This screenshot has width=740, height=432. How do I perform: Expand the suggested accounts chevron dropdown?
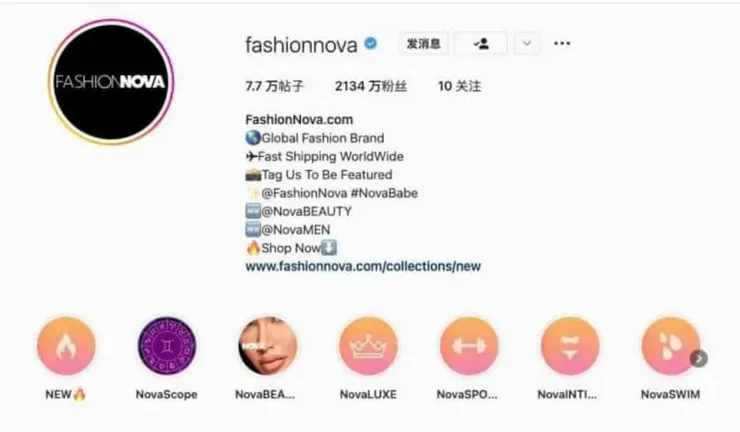coord(527,44)
